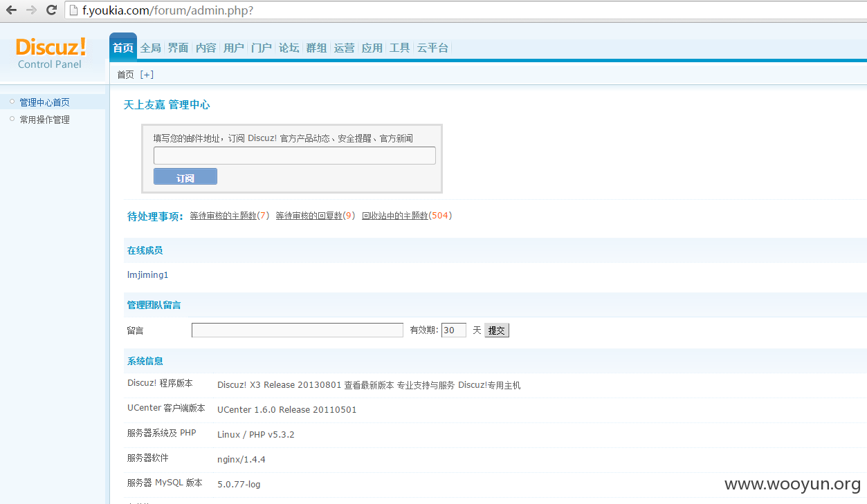The width and height of the screenshot is (867, 504).
Task: Click the browser forward arrow
Action: [31, 10]
